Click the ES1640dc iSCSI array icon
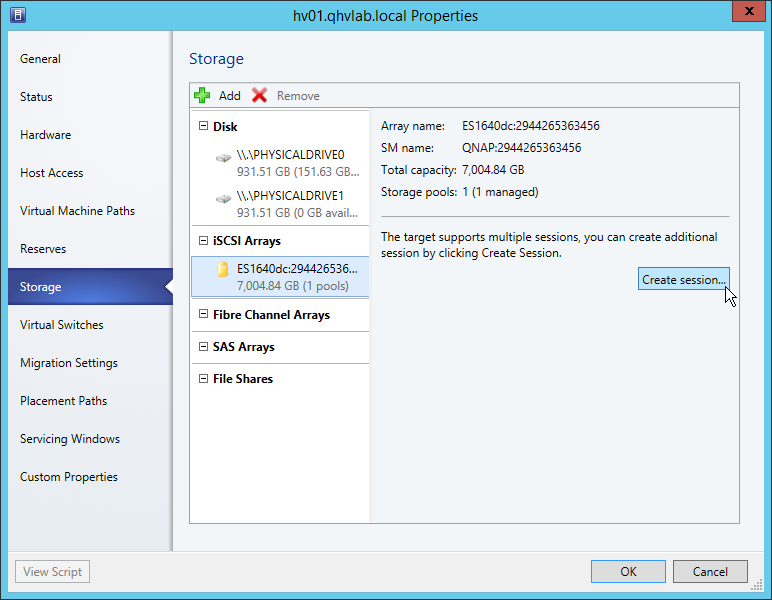The height and width of the screenshot is (600, 772). pyautogui.click(x=223, y=270)
